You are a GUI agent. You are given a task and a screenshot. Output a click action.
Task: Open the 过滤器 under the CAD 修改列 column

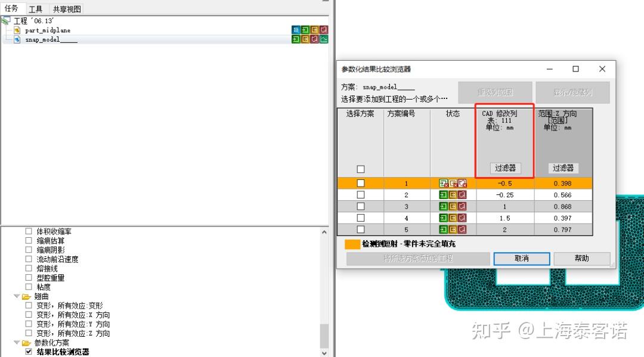click(505, 167)
